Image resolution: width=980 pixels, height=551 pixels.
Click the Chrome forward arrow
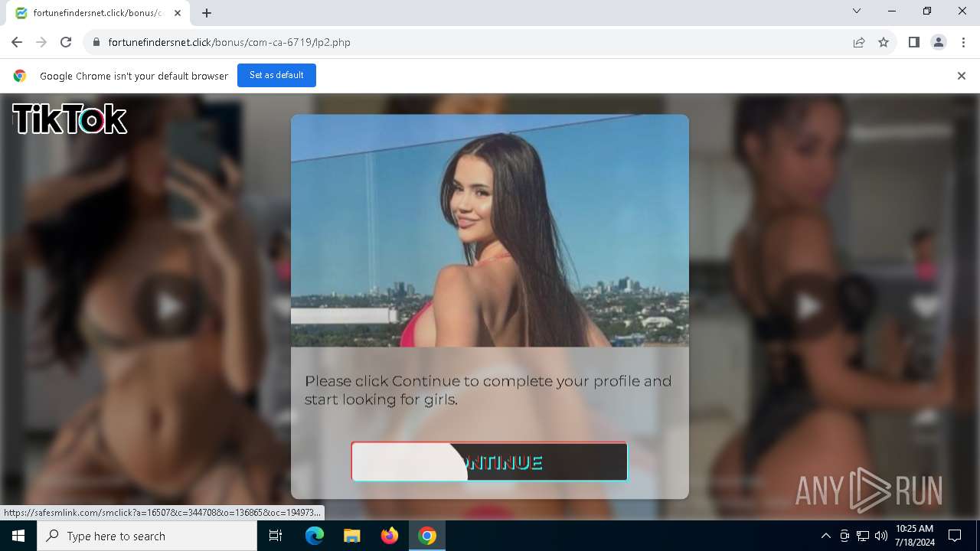click(41, 42)
